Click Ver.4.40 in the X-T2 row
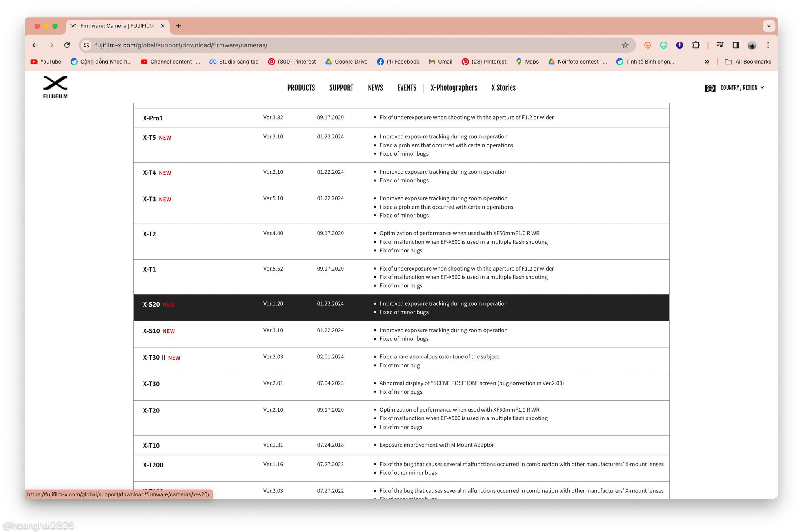Viewport: 803px width, 532px height. (x=273, y=233)
